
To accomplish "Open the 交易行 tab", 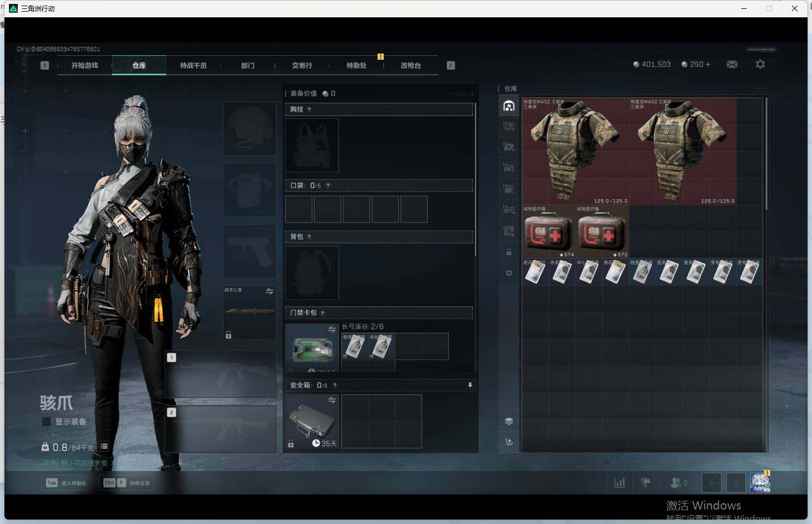I will coord(302,65).
